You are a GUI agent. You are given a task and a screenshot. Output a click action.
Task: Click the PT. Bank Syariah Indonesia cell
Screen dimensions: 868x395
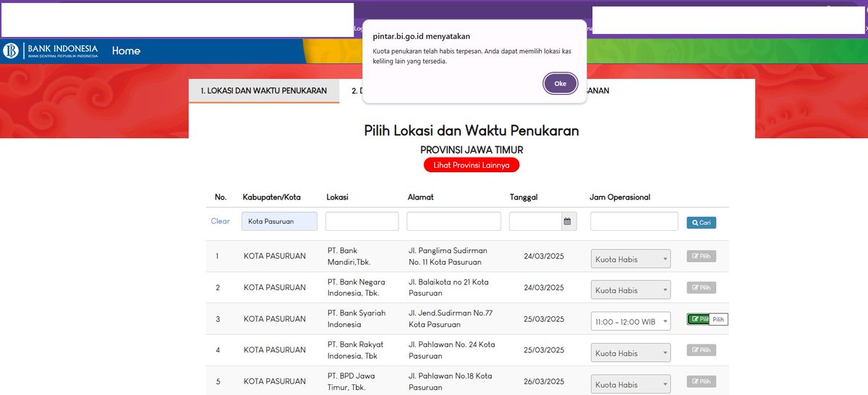(x=357, y=318)
